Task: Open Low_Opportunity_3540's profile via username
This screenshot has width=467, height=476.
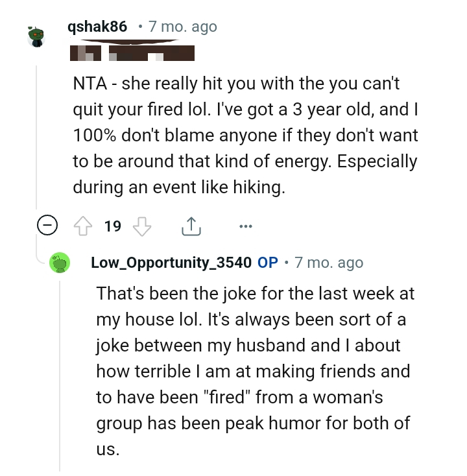Action: [x=171, y=263]
